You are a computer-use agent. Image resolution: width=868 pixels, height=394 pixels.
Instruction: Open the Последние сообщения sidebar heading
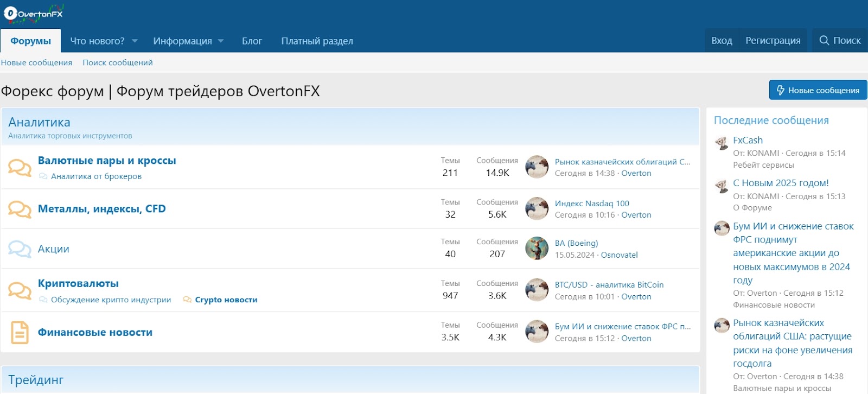[771, 120]
